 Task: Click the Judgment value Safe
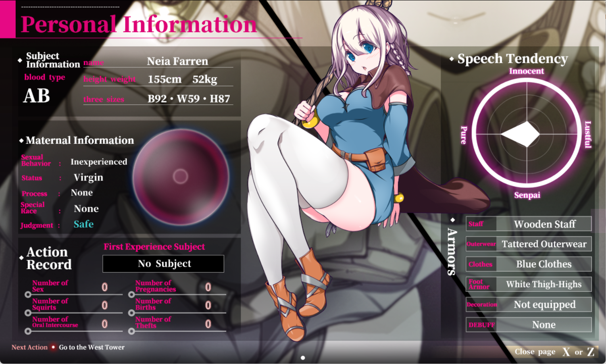tap(83, 224)
